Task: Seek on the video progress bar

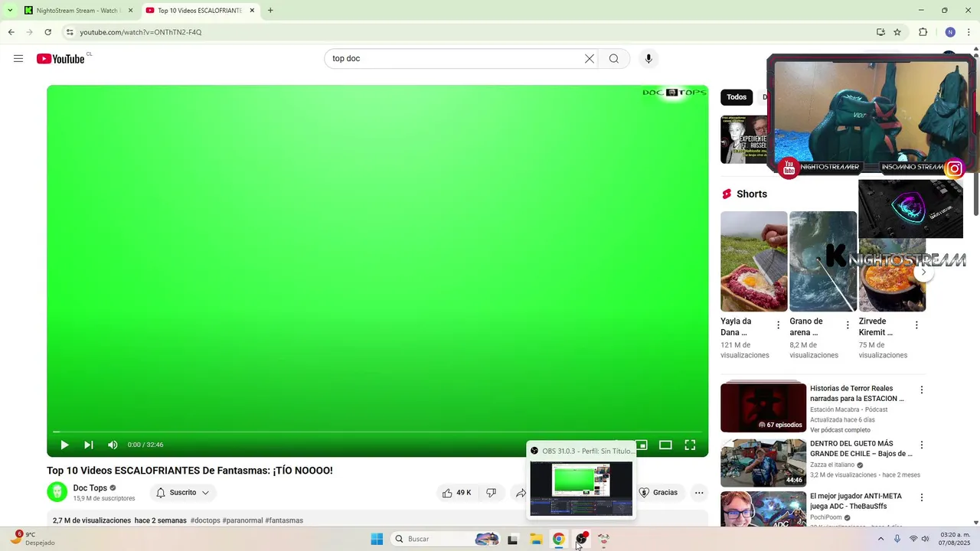Action: coord(377,432)
